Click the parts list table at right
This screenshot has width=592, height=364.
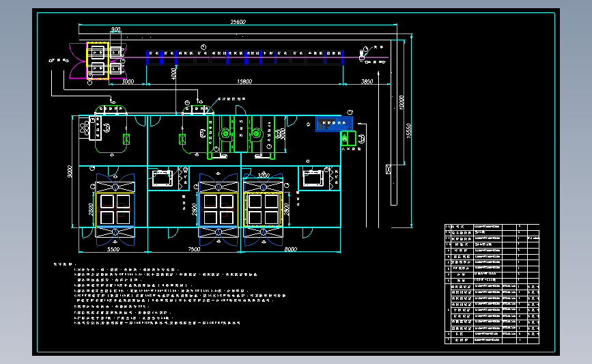(x=492, y=284)
